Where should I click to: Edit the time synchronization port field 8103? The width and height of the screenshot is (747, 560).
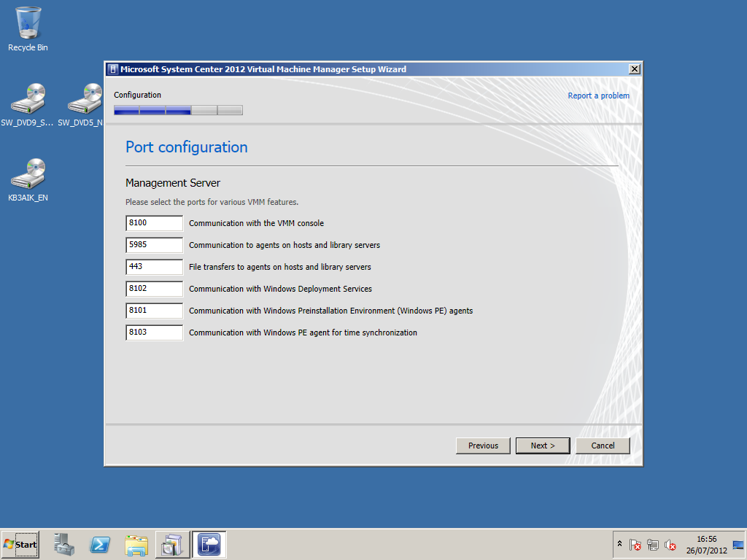pyautogui.click(x=155, y=332)
